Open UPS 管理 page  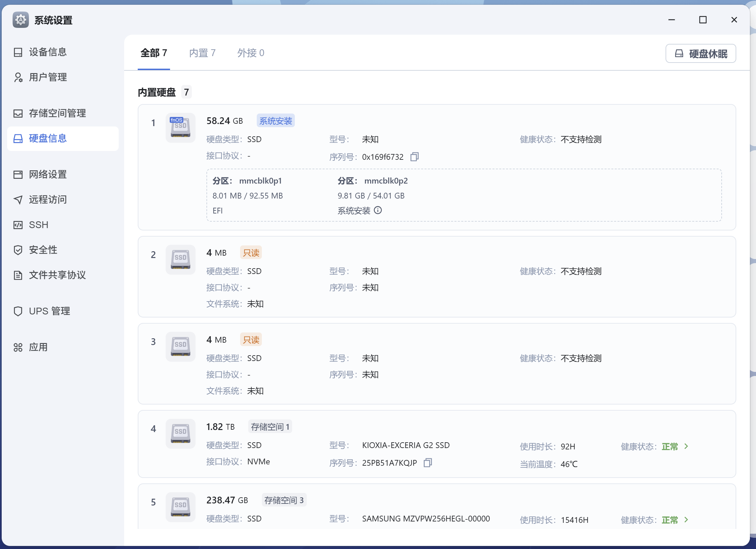[x=49, y=311]
